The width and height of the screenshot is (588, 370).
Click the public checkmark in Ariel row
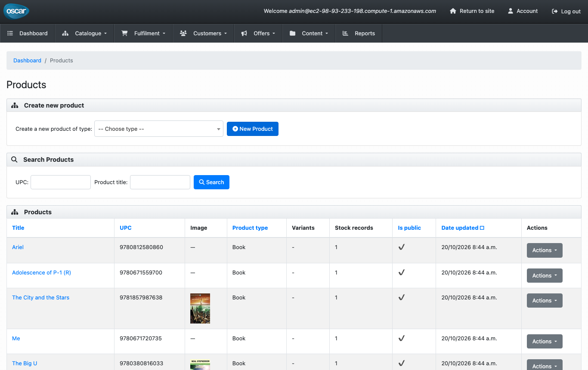tap(402, 247)
